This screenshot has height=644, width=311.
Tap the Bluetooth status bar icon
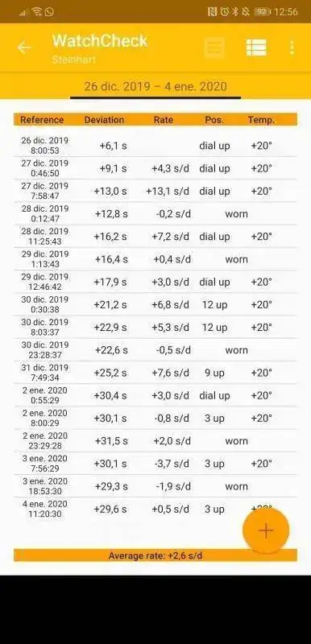235,11
